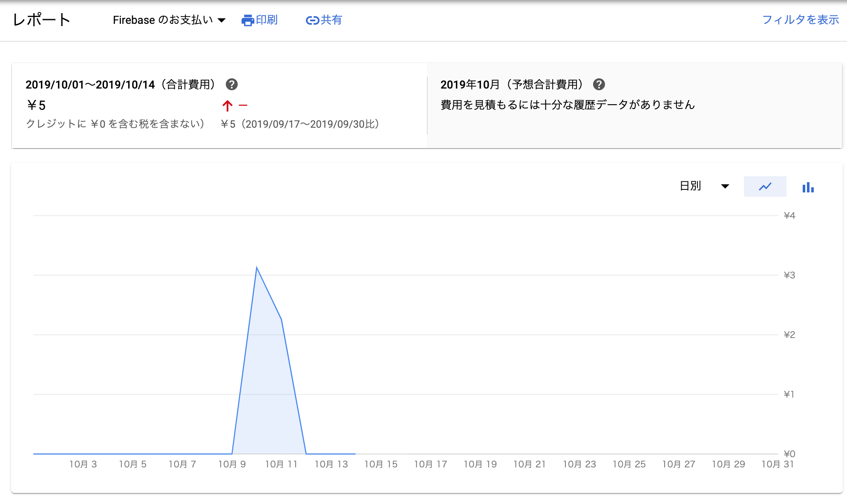Open the help tooltip for 予想合計費用
The height and width of the screenshot is (504, 847).
(599, 84)
